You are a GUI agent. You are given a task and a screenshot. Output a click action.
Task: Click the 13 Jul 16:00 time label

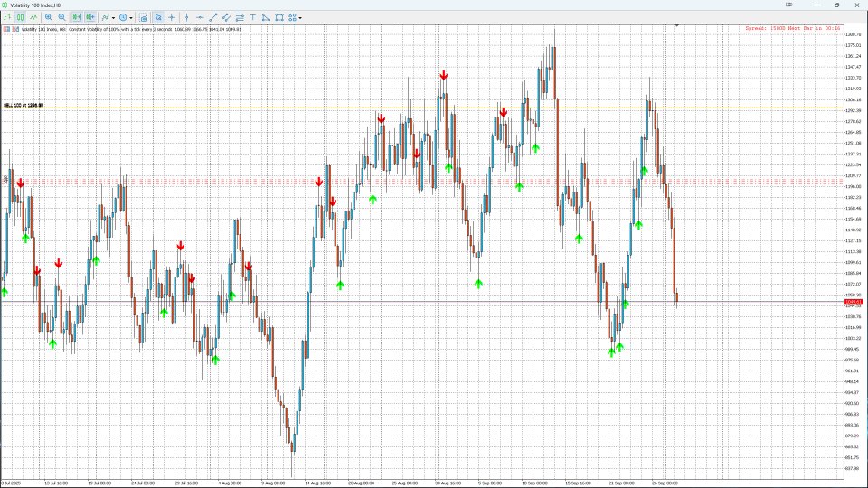[56, 483]
